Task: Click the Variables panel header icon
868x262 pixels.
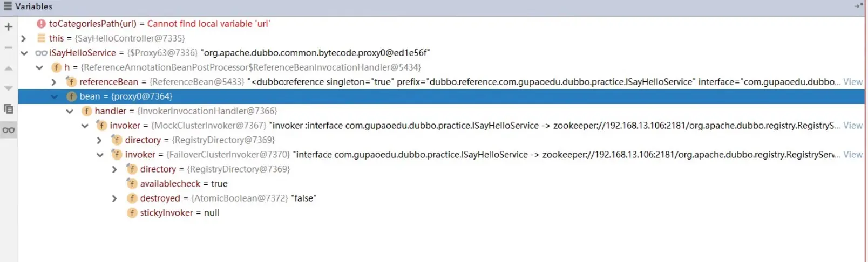Action: (8, 6)
